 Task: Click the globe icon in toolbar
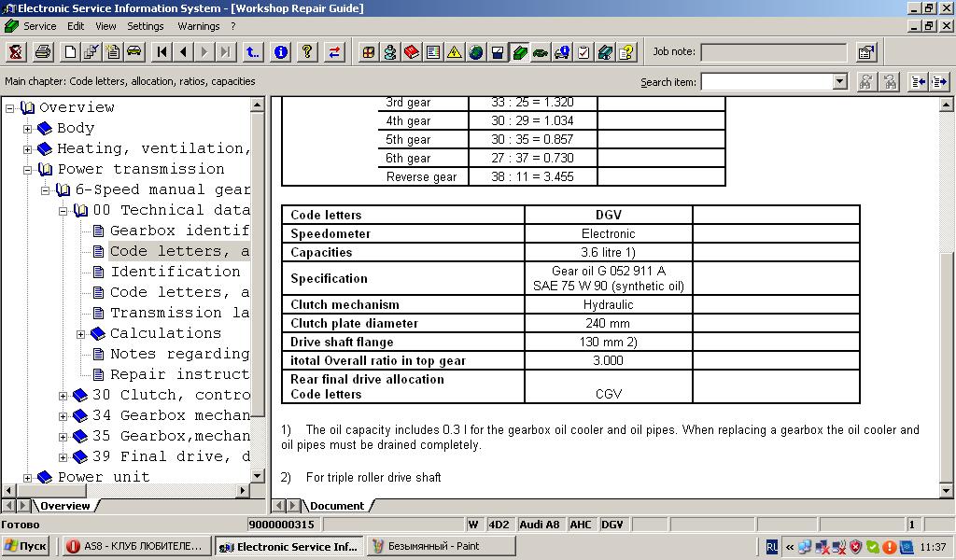pyautogui.click(x=476, y=52)
